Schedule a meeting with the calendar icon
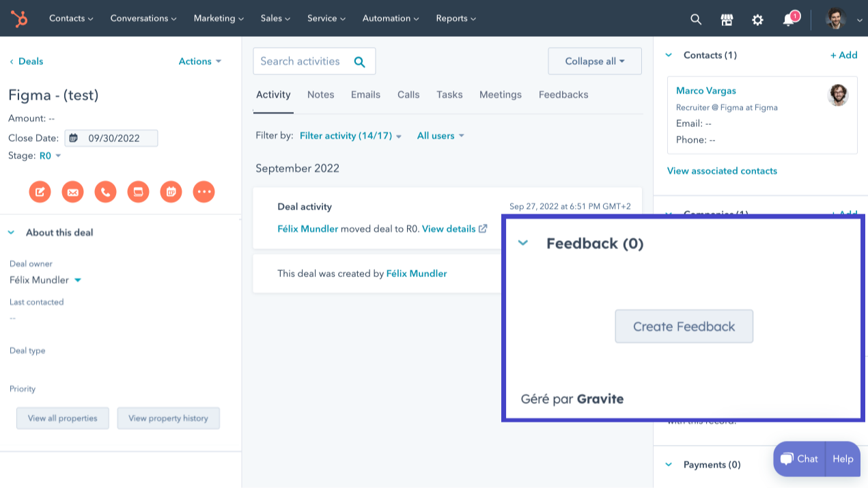 pyautogui.click(x=171, y=192)
